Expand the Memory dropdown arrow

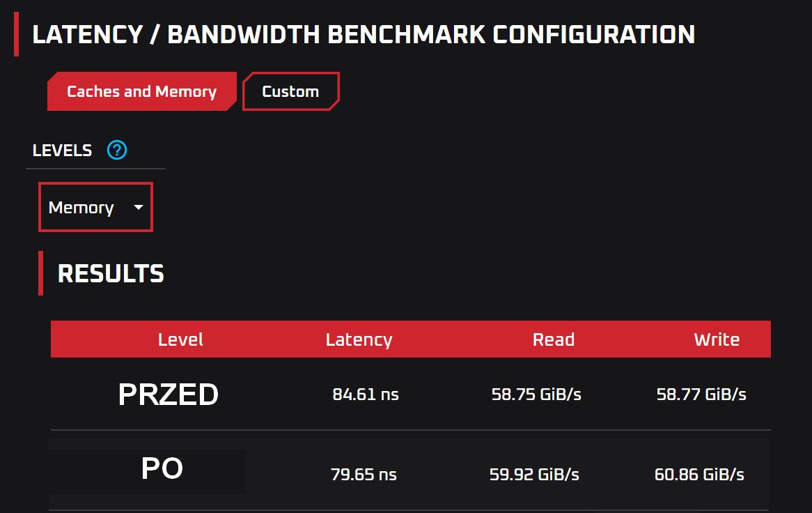coord(139,207)
